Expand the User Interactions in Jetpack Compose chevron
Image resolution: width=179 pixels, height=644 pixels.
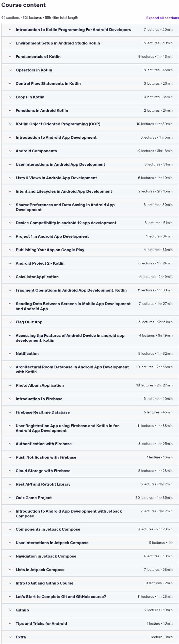point(10,543)
